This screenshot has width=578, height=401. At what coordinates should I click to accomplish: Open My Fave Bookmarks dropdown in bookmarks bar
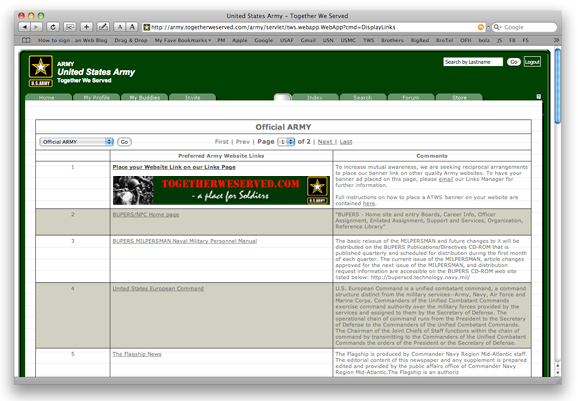183,40
